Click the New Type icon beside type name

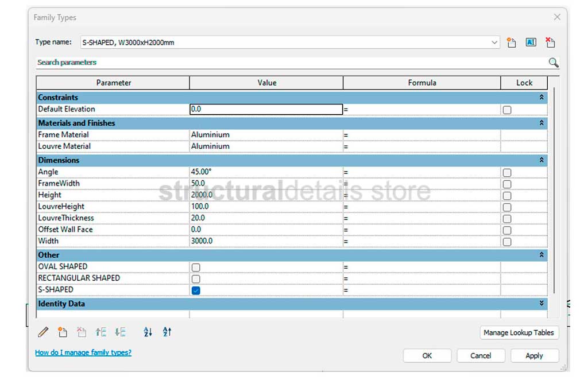coord(512,42)
